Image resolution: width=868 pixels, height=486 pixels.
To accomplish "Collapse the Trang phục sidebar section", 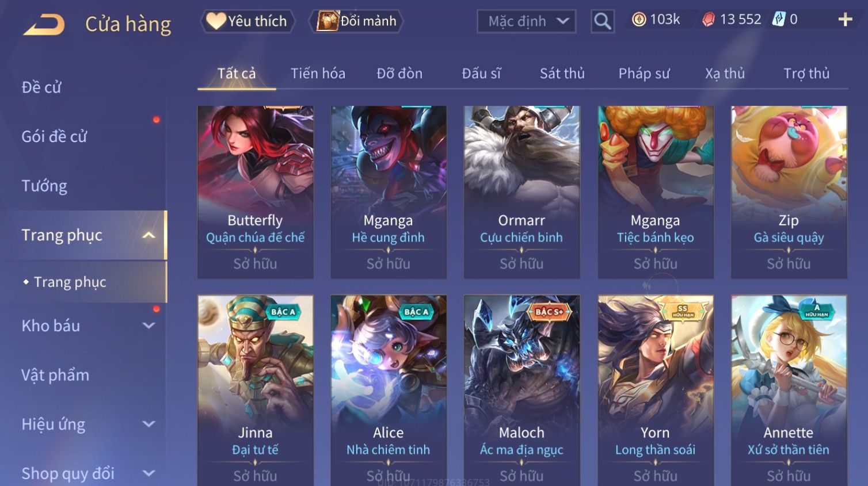I will tap(149, 235).
